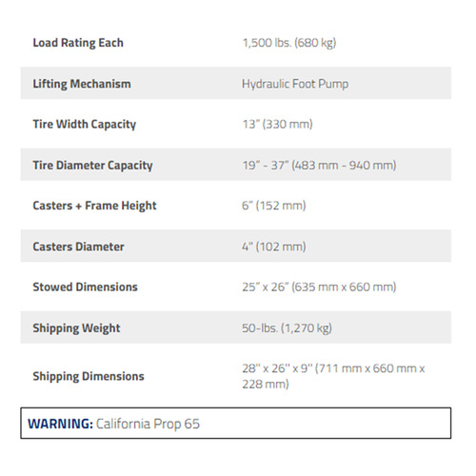Click the 1,500 lbs. (680 kg) value

click(x=289, y=43)
